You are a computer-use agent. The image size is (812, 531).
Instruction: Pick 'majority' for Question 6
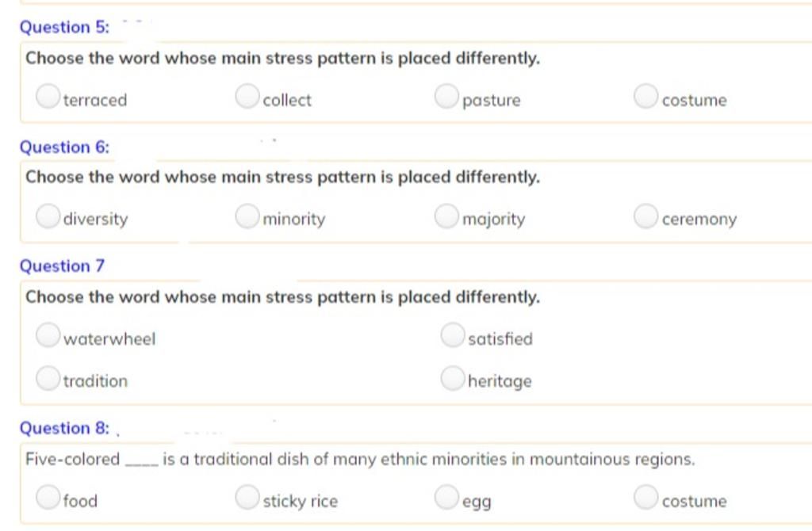click(x=446, y=216)
